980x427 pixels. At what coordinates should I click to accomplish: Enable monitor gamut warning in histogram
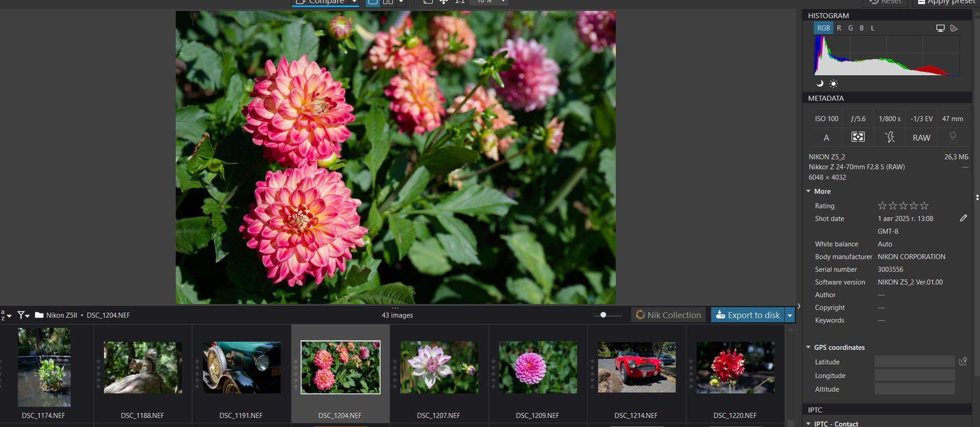coord(940,28)
